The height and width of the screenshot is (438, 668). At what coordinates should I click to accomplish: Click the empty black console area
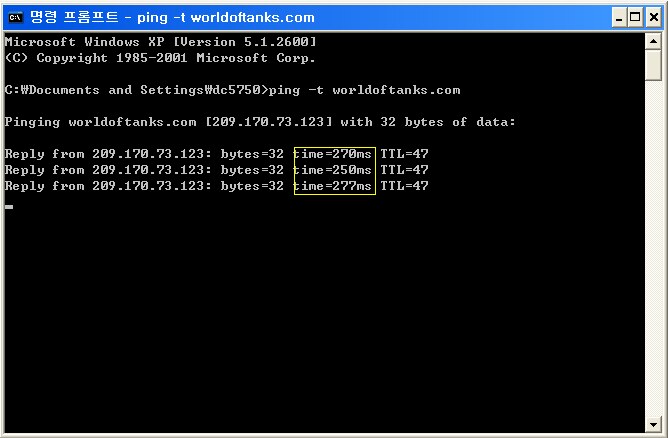pos(324,315)
